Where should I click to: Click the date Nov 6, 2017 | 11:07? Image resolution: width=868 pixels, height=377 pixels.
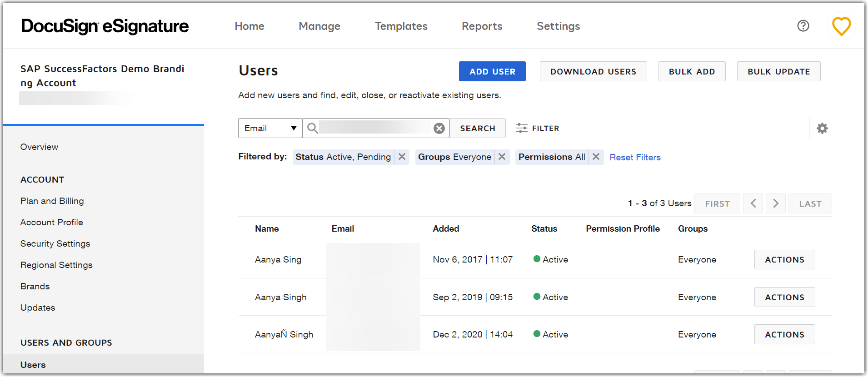(x=473, y=259)
